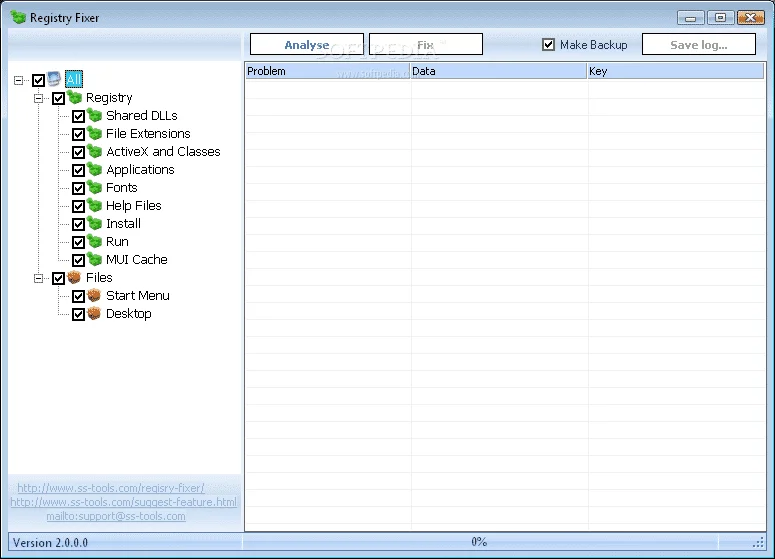The width and height of the screenshot is (775, 559).
Task: Sort by the Data column header
Action: tap(499, 71)
